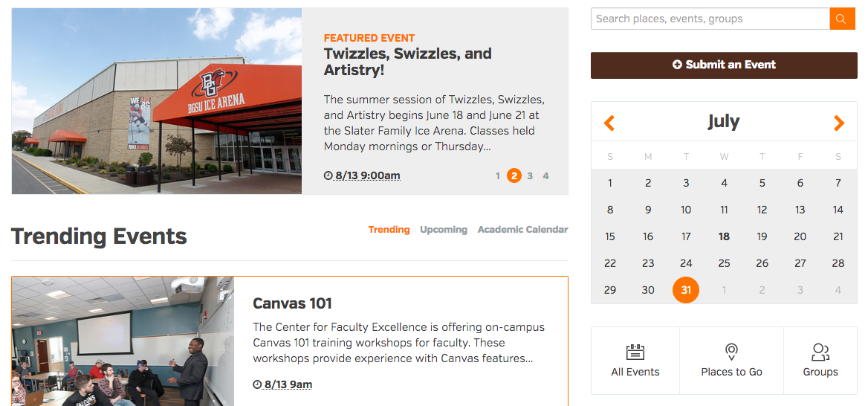Switch to featured slide 3

coord(530,176)
